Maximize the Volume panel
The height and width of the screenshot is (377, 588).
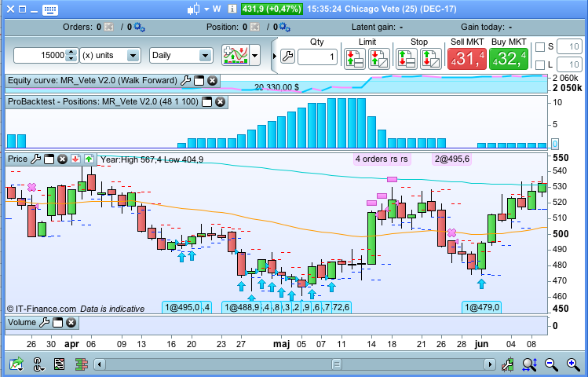(58, 322)
